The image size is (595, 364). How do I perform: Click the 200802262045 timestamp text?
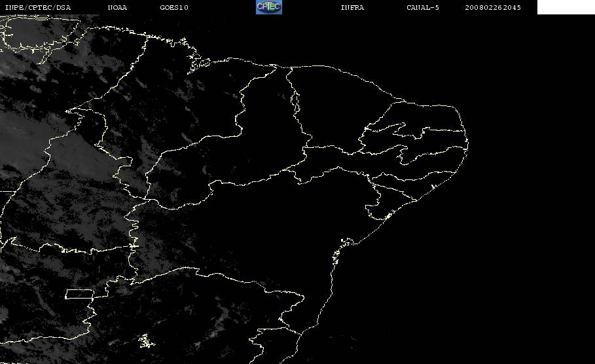[x=493, y=7]
